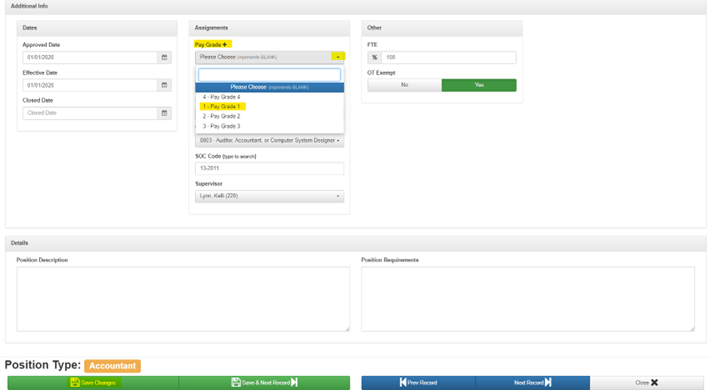The image size is (710, 390).
Task: Choose 2 - Pay Grade 2 option
Action: point(269,116)
